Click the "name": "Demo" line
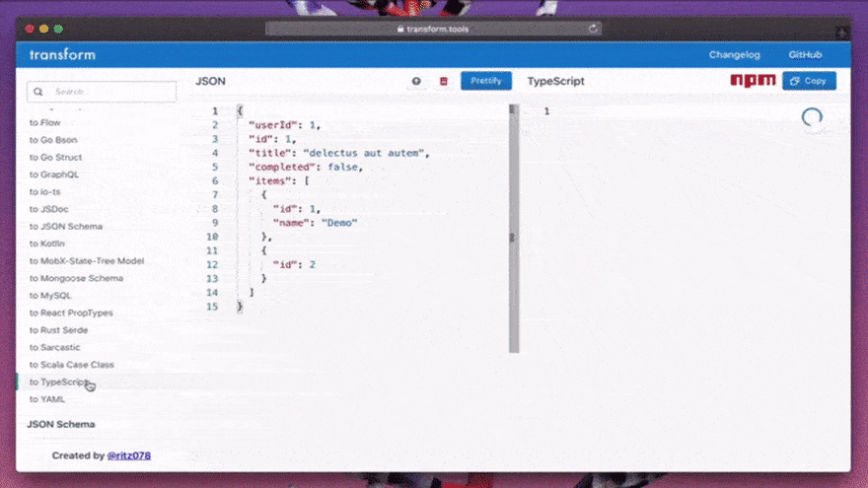 [x=315, y=223]
